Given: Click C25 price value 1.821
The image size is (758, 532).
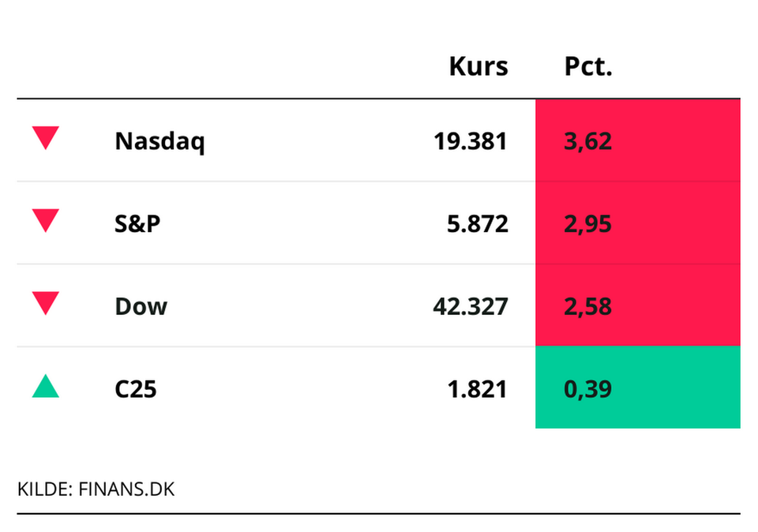Looking at the screenshot, I should point(476,389).
